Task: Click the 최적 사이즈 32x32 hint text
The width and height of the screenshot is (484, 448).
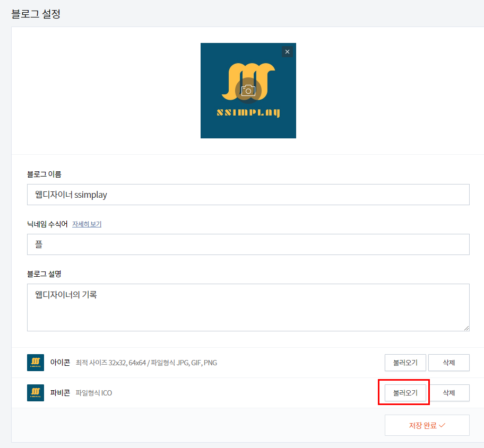Action: coord(146,363)
